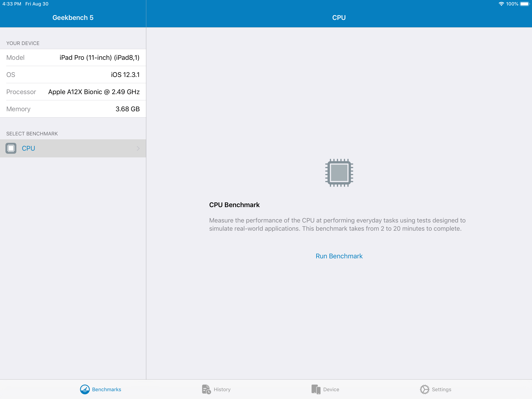532x399 pixels.
Task: Tap the Settings gear icon
Action: pos(424,389)
